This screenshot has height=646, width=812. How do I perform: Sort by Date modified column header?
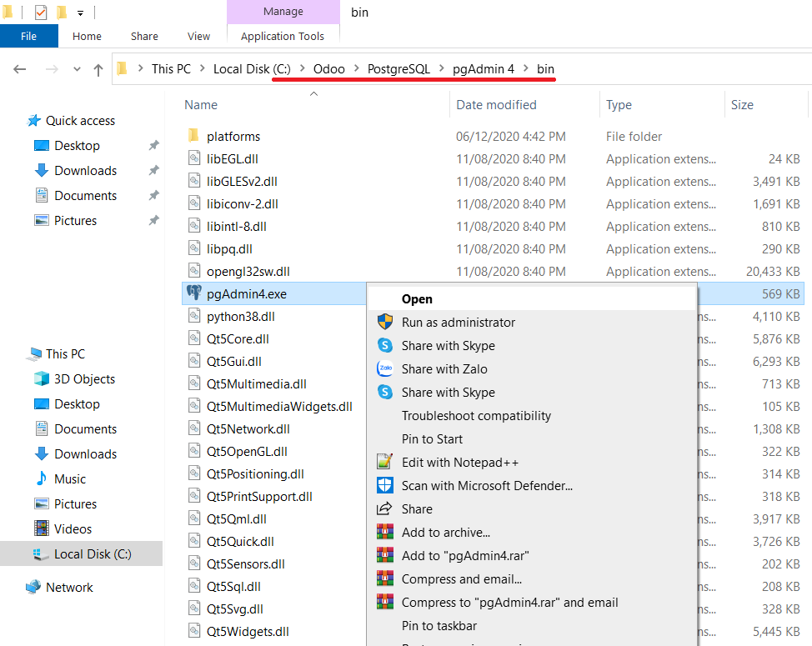[x=524, y=104]
